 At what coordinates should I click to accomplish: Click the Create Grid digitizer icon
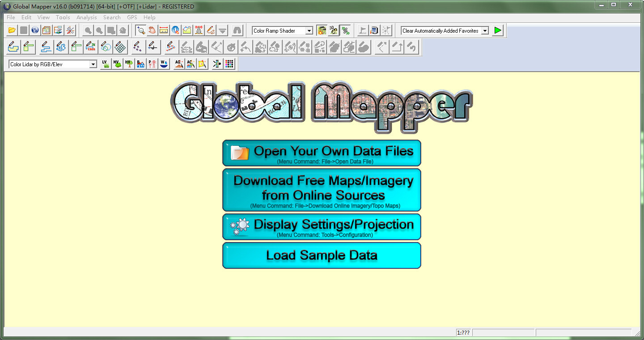tap(120, 47)
